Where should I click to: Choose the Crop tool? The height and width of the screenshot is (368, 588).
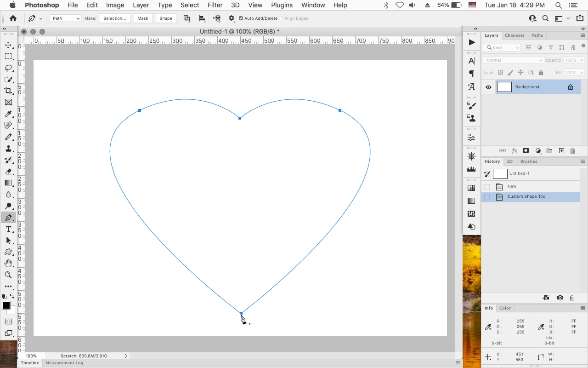[8, 91]
